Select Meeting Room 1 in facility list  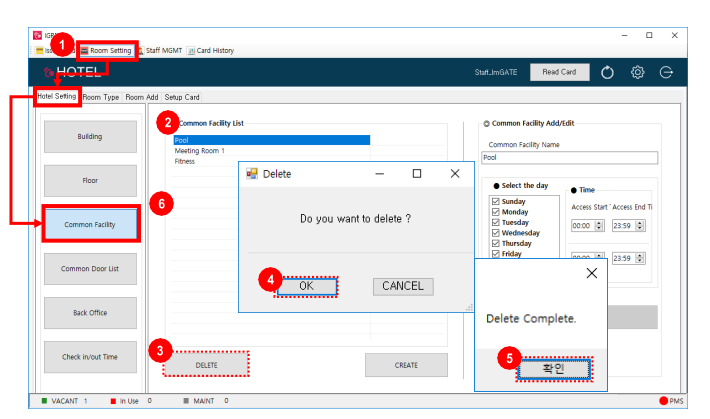point(200,150)
